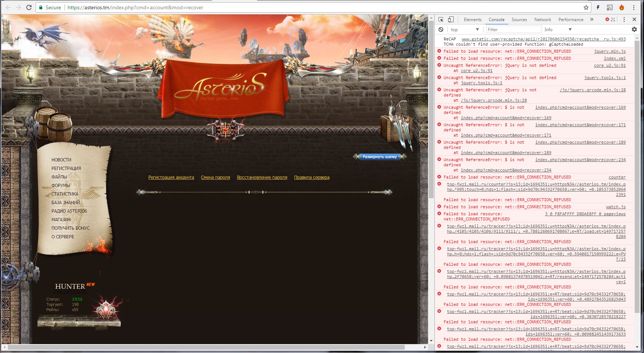The height and width of the screenshot is (353, 644).
Task: Open the pageviews resource link
Action: (x=585, y=214)
